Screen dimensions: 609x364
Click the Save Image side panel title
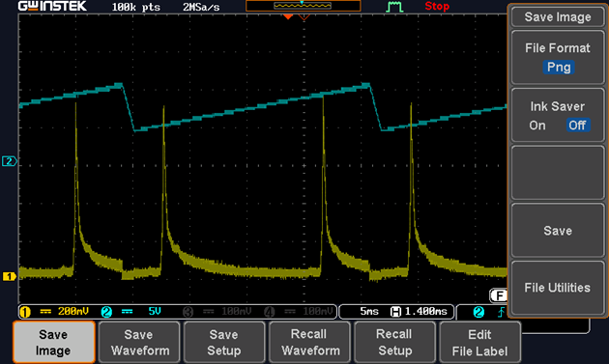coord(558,17)
